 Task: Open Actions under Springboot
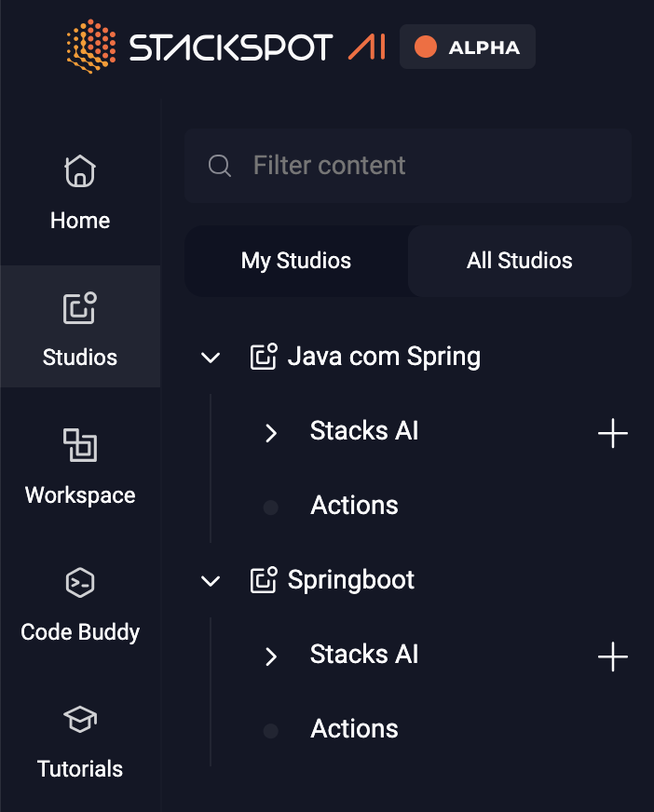(x=354, y=729)
